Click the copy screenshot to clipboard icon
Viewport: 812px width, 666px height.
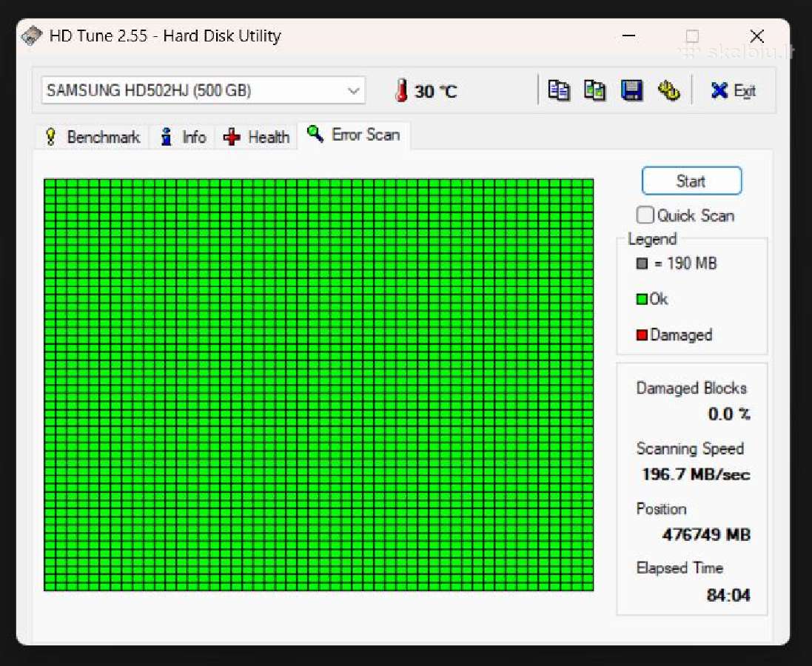594,90
